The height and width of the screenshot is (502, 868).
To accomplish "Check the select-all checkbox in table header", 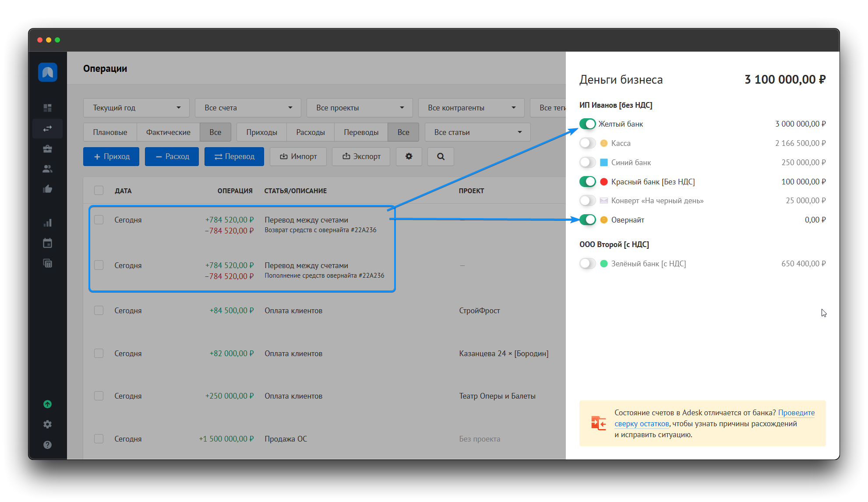I will (99, 191).
